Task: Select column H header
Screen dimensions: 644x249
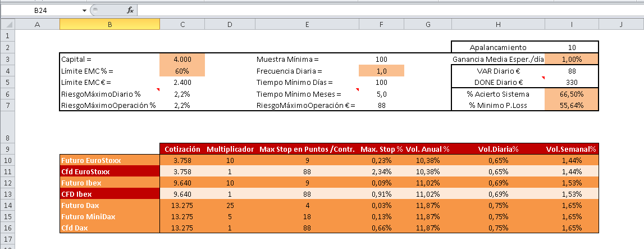Action: [x=498, y=24]
